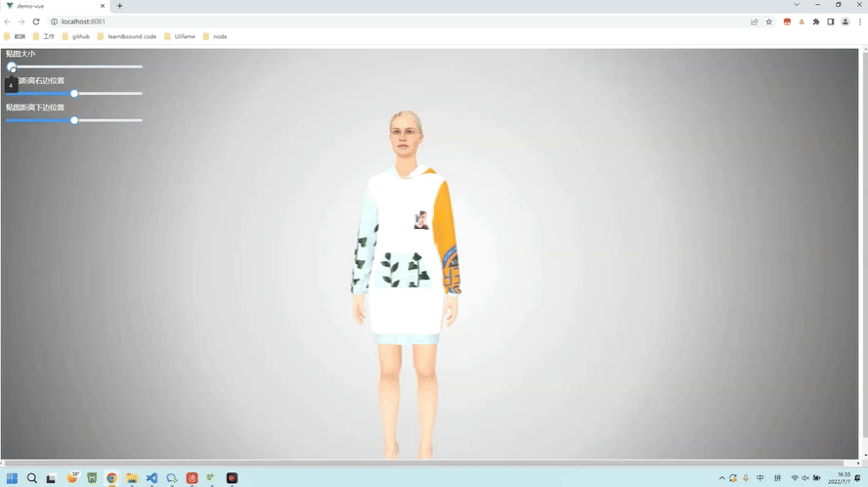
Task: Click the microphone icon in the system tray
Action: pos(746,478)
